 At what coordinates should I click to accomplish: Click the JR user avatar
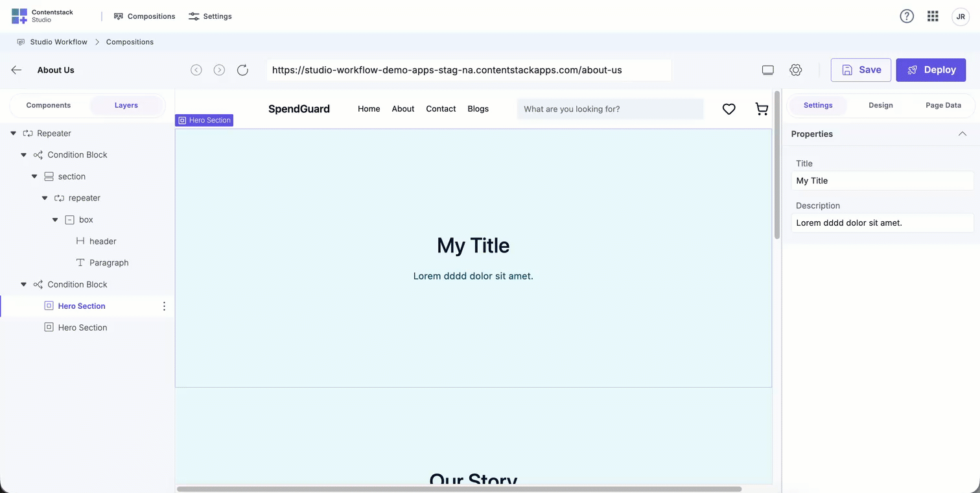coord(961,16)
